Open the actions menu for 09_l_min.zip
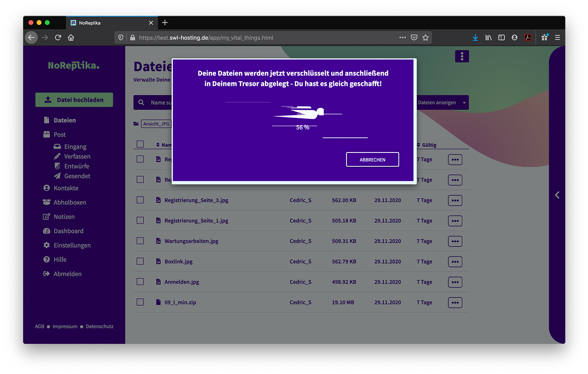 (455, 303)
